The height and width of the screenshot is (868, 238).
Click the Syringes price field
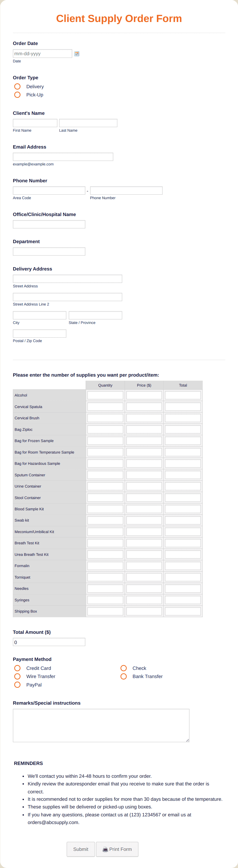coord(144,600)
